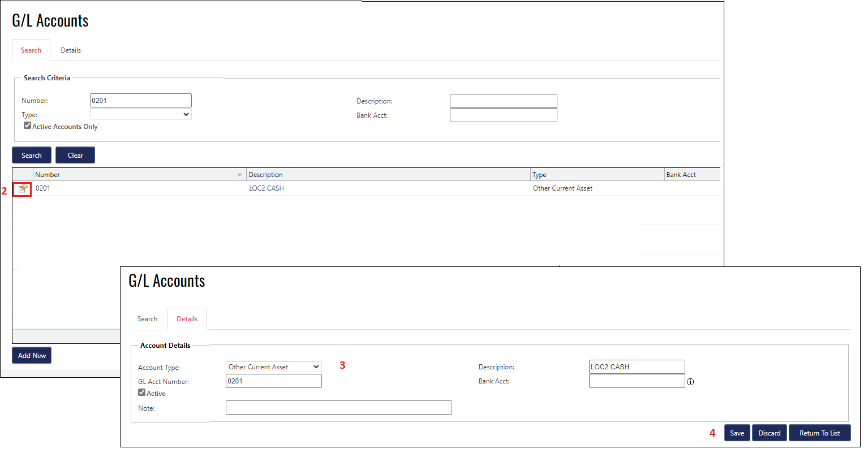The image size is (868, 457).
Task: Switch to the Details tab in upper panel
Action: pyautogui.click(x=71, y=50)
